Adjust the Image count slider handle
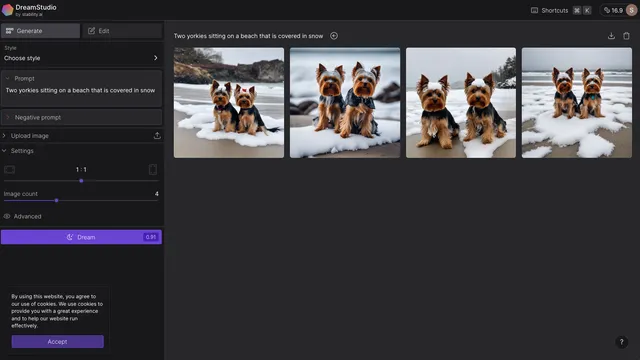 click(x=56, y=200)
